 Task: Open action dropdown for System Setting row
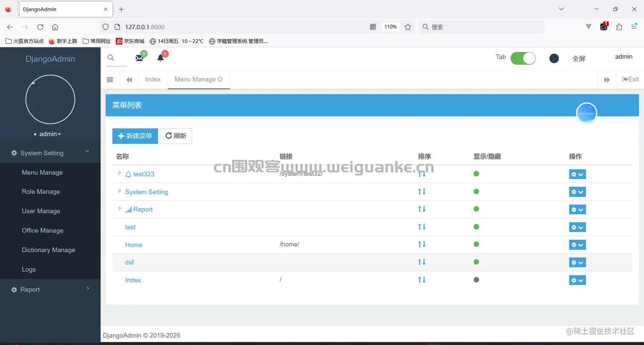coord(577,192)
